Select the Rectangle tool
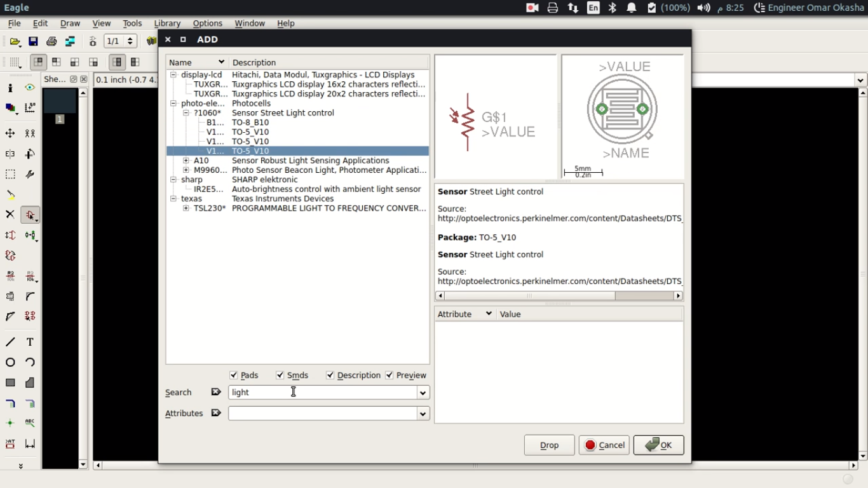 [10, 383]
